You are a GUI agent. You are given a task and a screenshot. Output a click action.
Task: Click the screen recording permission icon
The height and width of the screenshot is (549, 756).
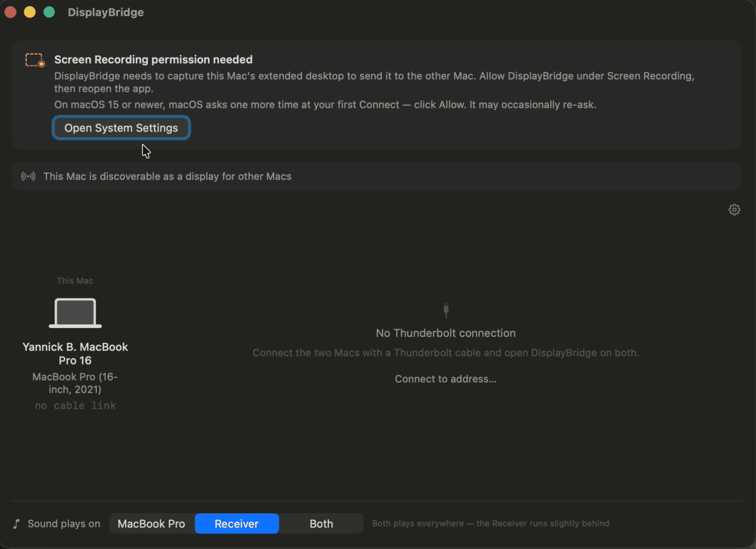[x=35, y=60]
